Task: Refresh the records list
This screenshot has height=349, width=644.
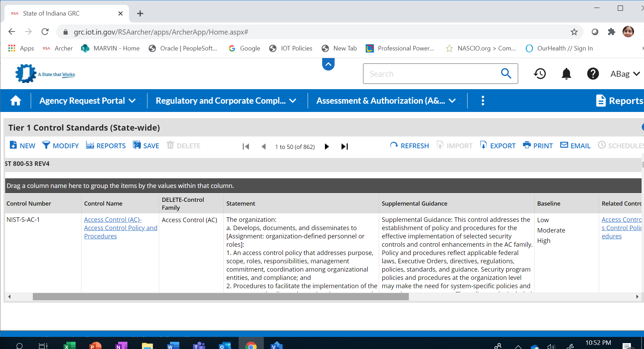Action: tap(409, 146)
